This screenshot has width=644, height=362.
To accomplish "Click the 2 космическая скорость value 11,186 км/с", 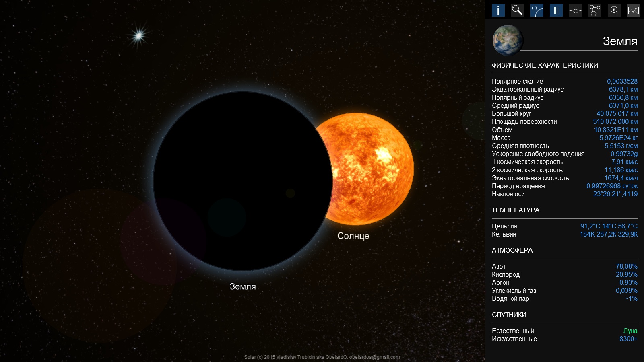I will [621, 170].
